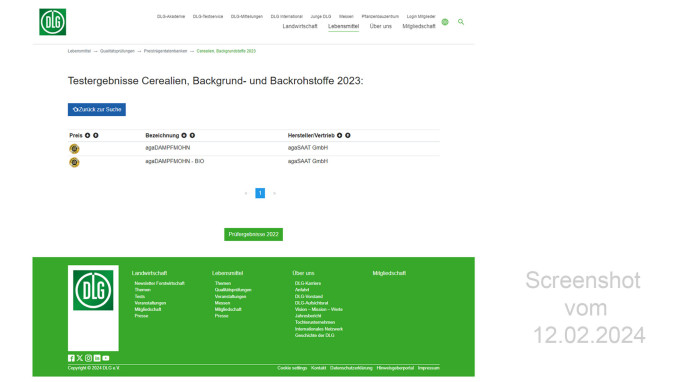Click agaSAAT GmbH in agaDAMPFMOHN - BIO row
The height and width of the screenshot is (382, 686).
308,161
